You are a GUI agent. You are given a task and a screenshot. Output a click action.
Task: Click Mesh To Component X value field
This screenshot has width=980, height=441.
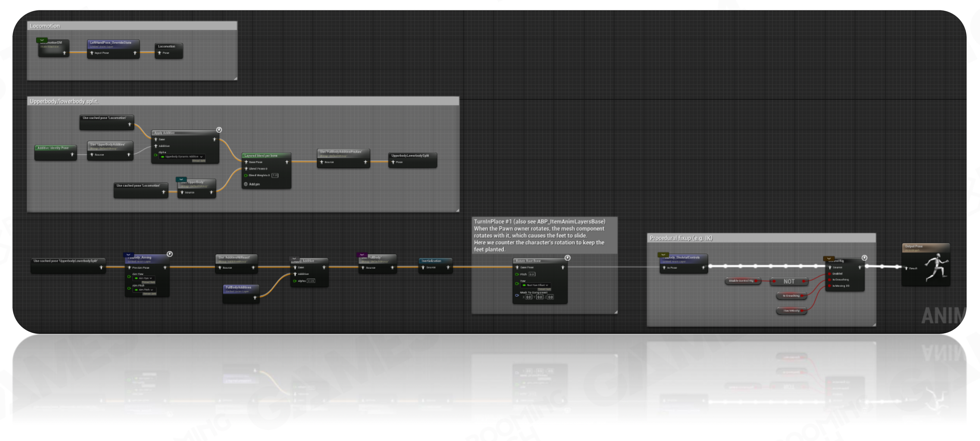pos(529,297)
